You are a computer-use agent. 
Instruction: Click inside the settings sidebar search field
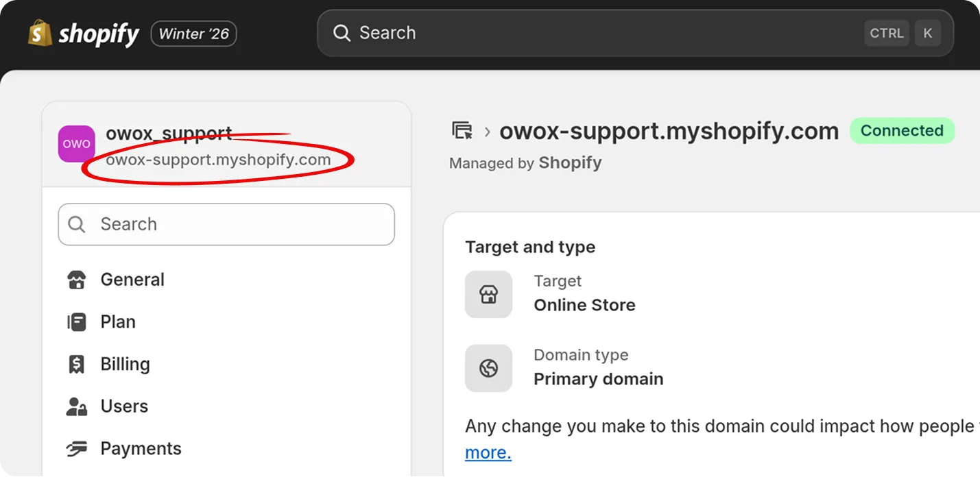(x=226, y=224)
